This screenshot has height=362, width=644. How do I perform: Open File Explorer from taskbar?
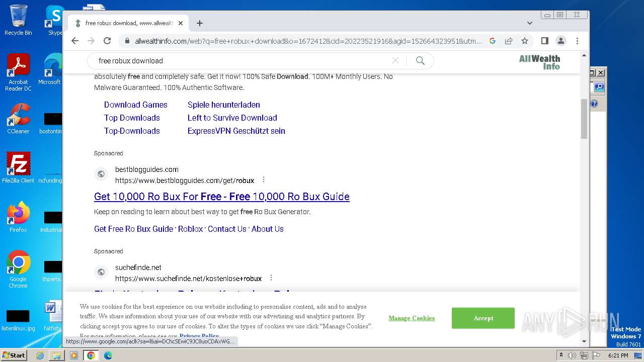click(57, 355)
